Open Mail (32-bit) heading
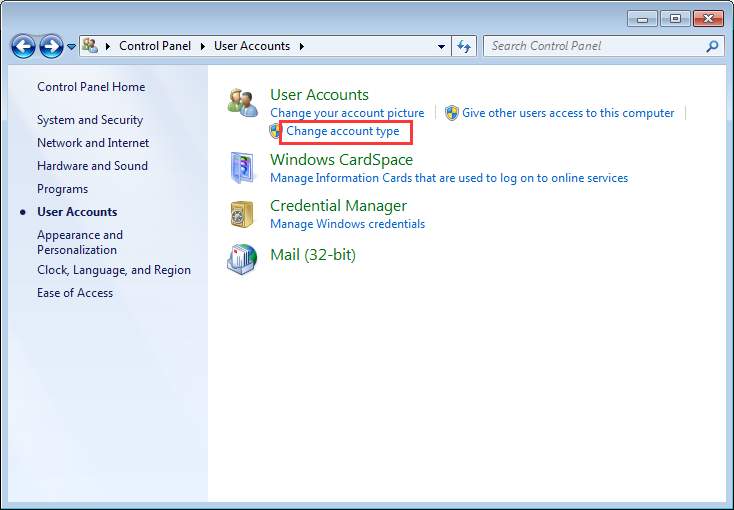The height and width of the screenshot is (510, 734). tap(313, 255)
